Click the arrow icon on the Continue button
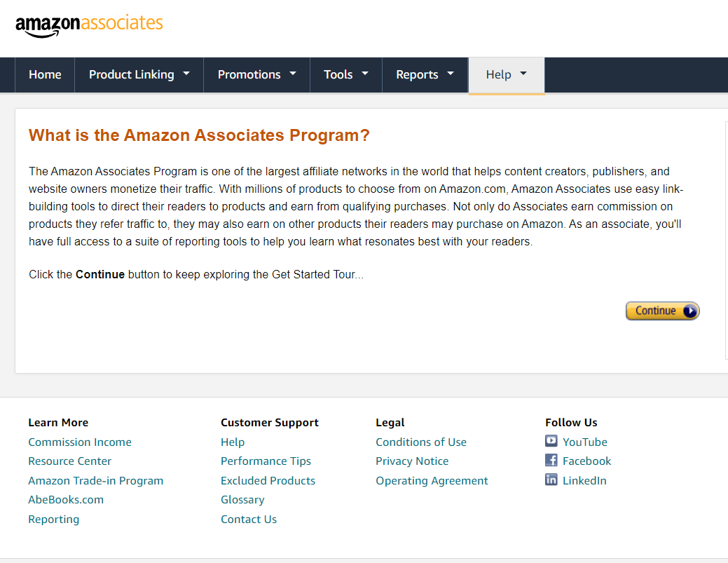728x563 pixels. click(x=690, y=311)
